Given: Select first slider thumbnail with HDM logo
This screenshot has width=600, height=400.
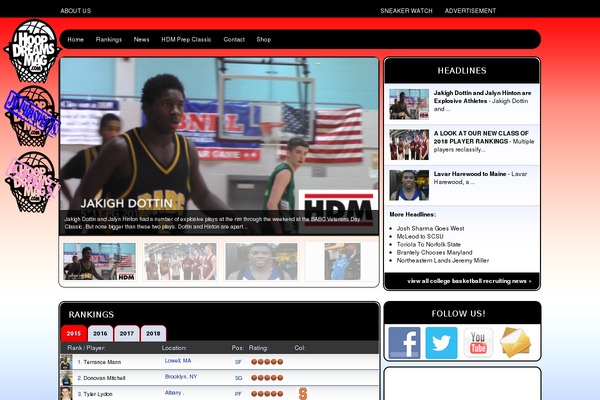Looking at the screenshot, I should click(99, 261).
